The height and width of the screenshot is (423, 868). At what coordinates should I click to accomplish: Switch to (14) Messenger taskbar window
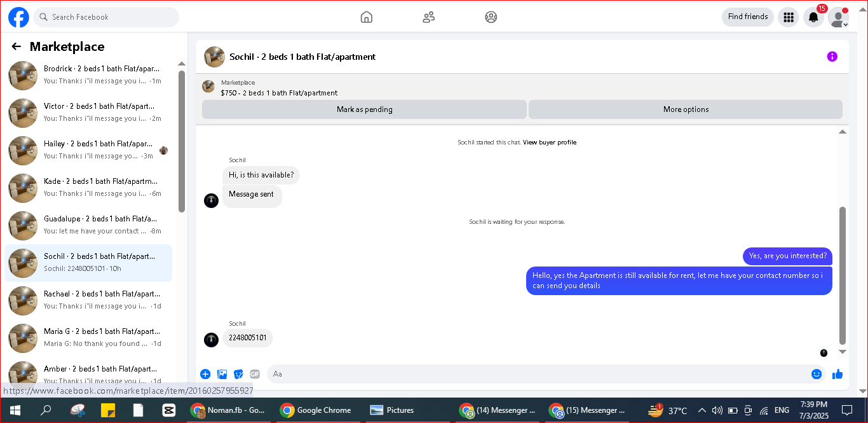point(499,410)
